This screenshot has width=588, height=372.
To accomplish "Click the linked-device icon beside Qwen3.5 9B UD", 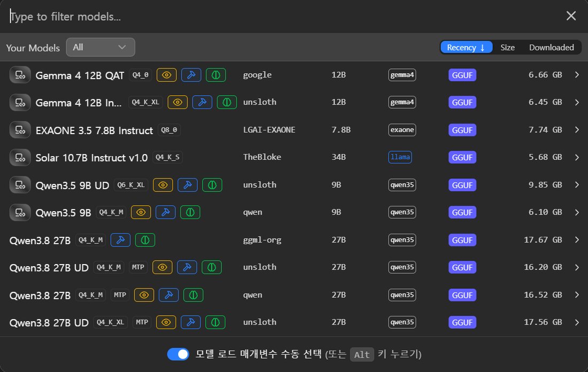I will point(20,185).
